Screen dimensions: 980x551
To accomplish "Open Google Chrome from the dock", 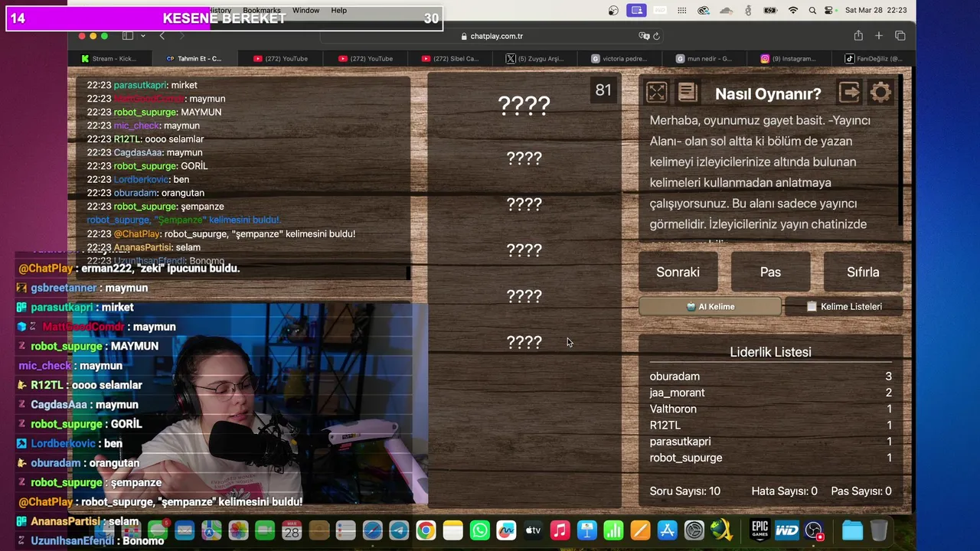I will click(x=426, y=530).
